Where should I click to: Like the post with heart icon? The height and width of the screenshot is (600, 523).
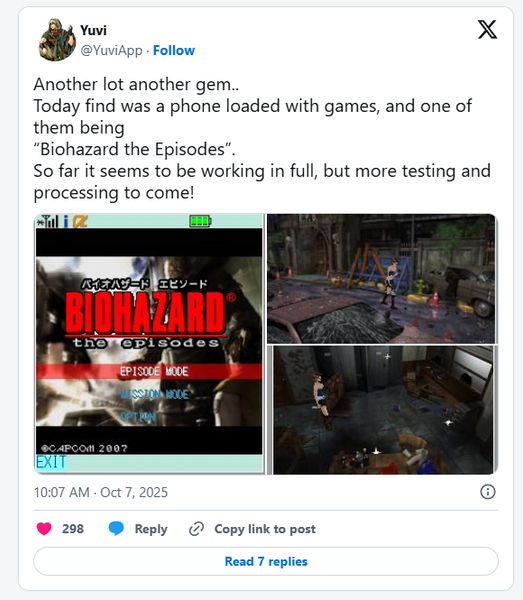pos(44,529)
